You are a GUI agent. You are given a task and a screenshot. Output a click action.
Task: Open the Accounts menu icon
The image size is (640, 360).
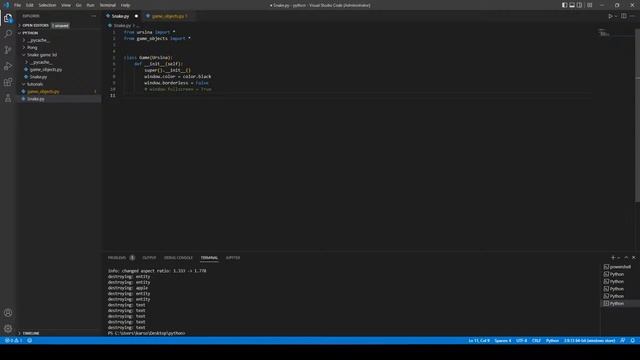click(8, 313)
